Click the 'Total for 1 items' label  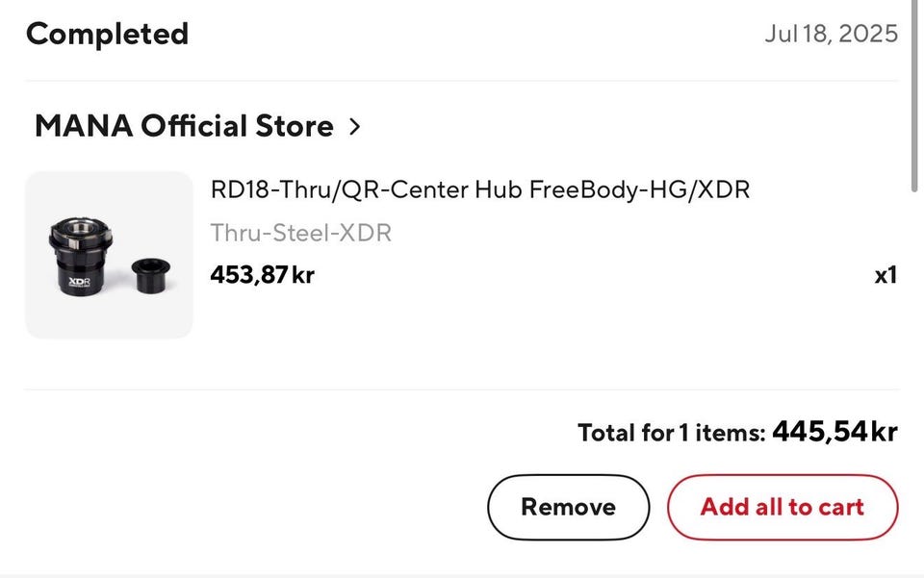671,433
